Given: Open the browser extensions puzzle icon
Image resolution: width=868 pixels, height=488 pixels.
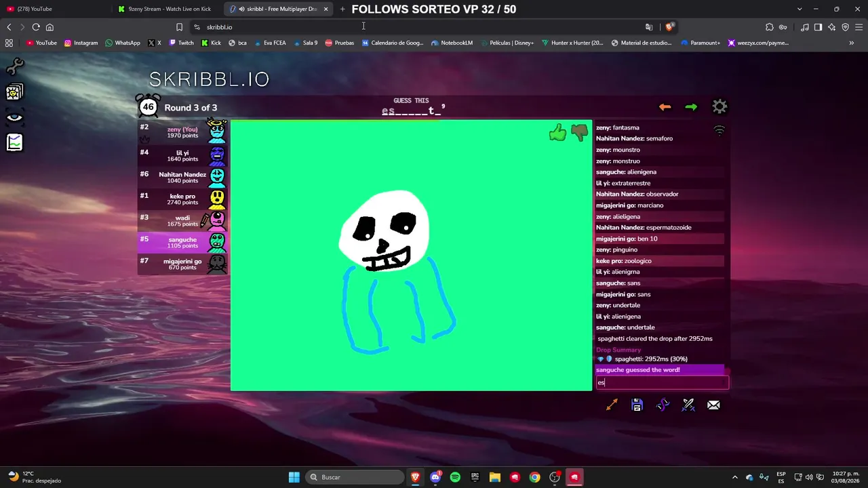Looking at the screenshot, I should point(769,27).
